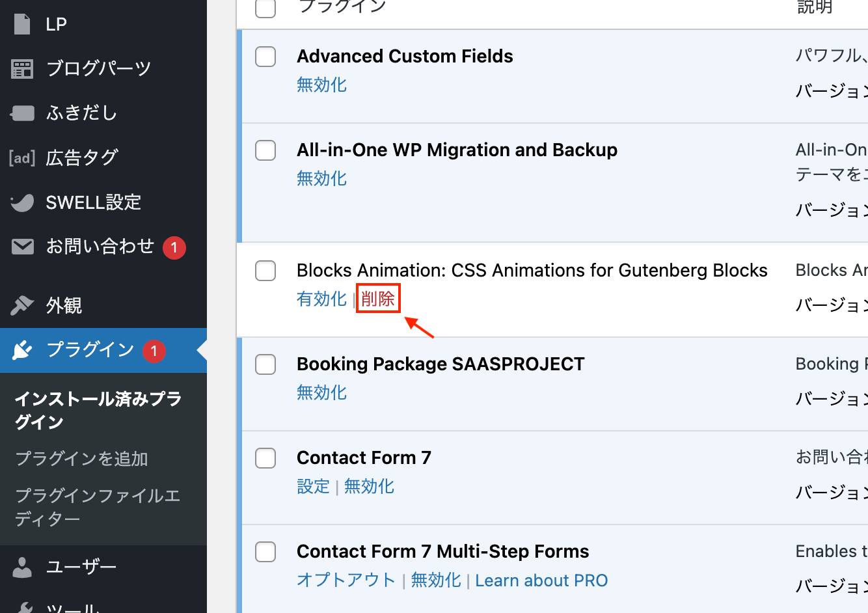Click the 外観 paintbrush icon
Viewport: 868px width, 613px height.
[22, 305]
